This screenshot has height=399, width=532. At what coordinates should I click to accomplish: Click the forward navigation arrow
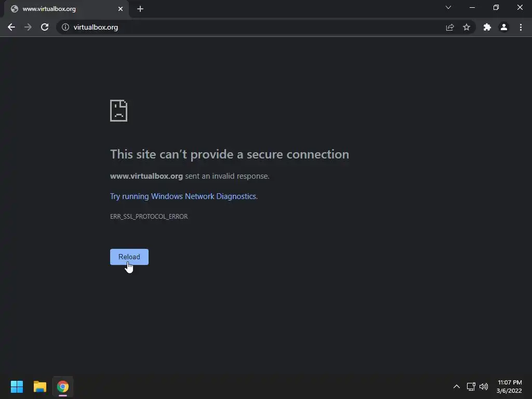tap(28, 27)
